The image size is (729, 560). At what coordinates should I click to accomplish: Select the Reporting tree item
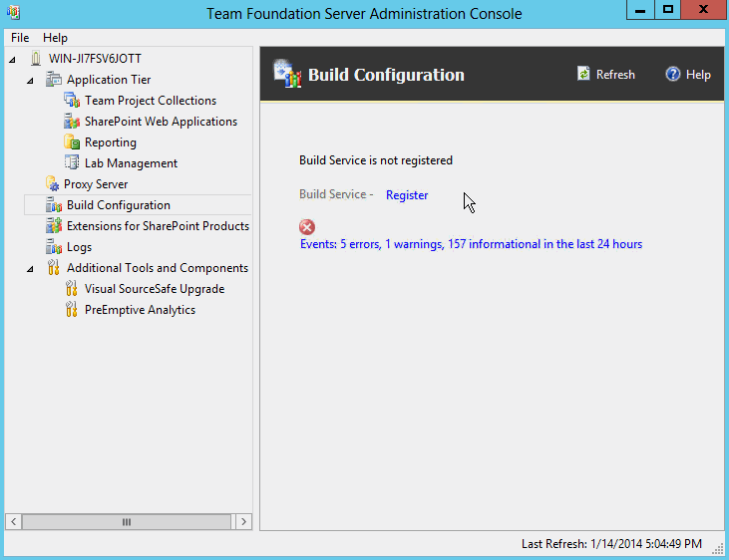[x=110, y=142]
